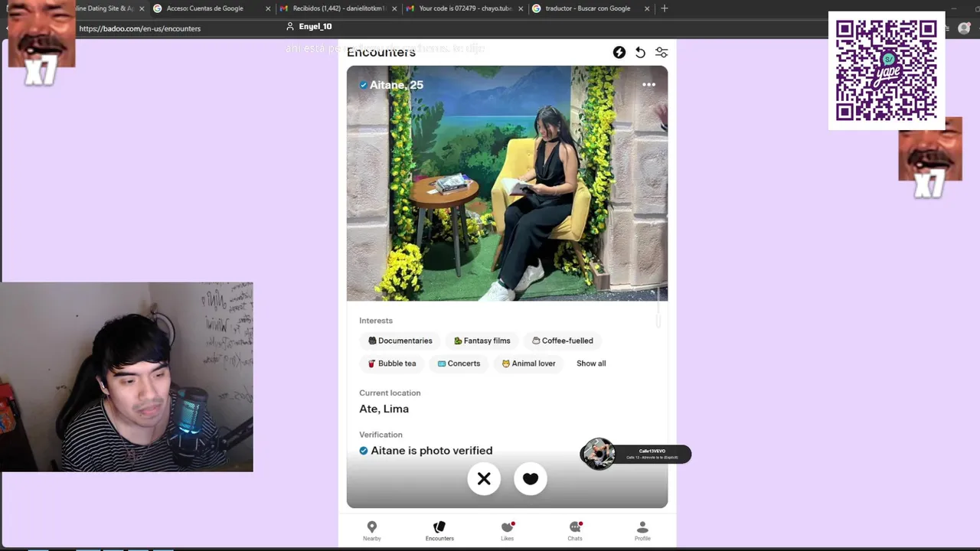This screenshot has height=551, width=980.
Task: Click Show all interests link
Action: 591,364
